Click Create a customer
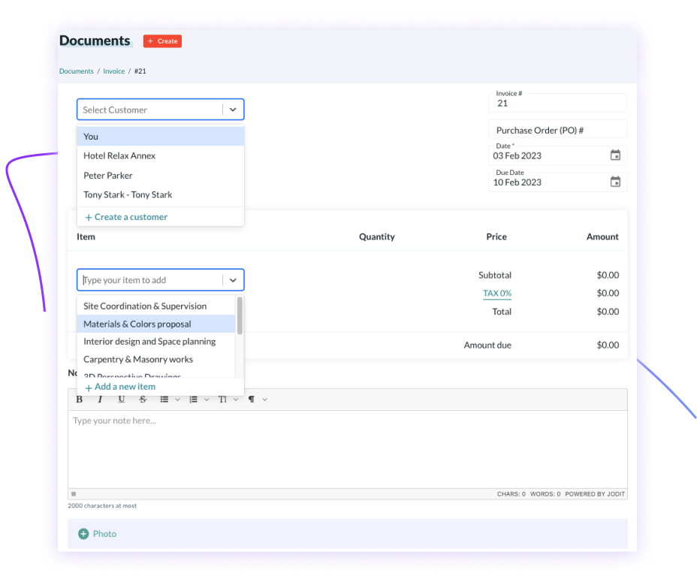 pyautogui.click(x=125, y=216)
